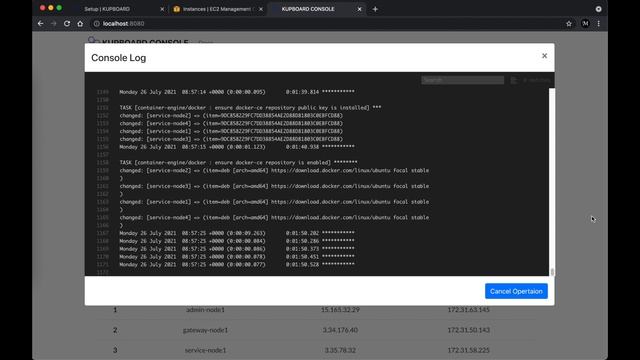Switch to the Instances | EC2 Management tab
Viewport: 640px width, 360px height.
[x=218, y=9]
